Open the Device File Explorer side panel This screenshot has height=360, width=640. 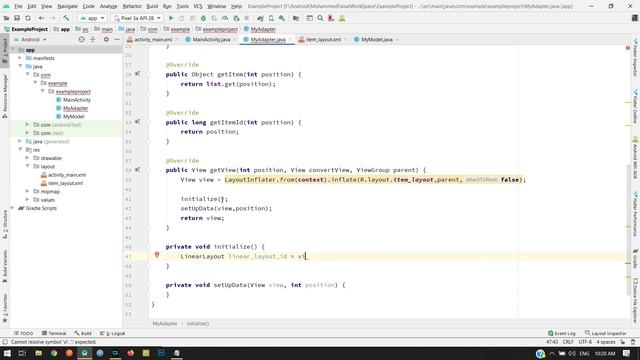[636, 300]
